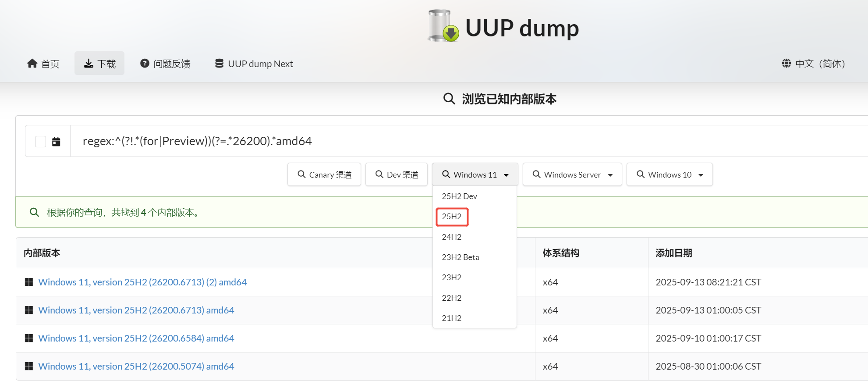
Task: Click date 2025-09-10 01:00:17 CST
Action: point(709,338)
